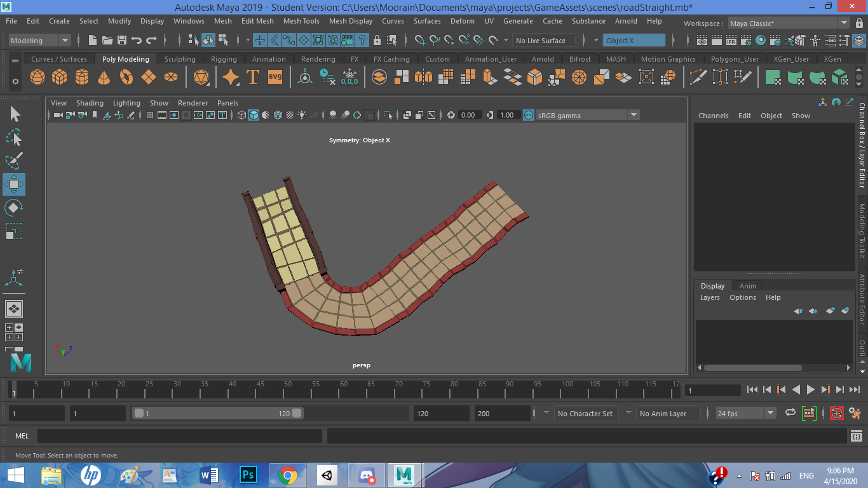Click the Open Scene folder icon
This screenshot has height=488, width=868.
coord(107,41)
